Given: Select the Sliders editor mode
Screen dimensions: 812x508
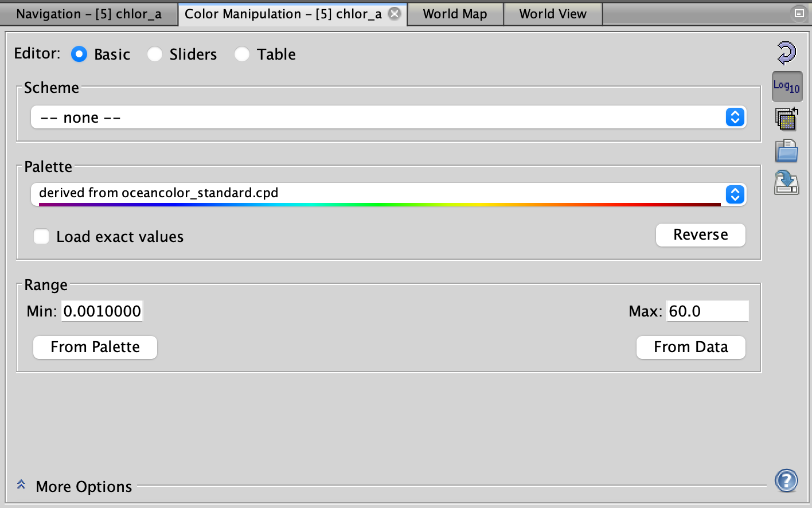Looking at the screenshot, I should click(x=155, y=54).
